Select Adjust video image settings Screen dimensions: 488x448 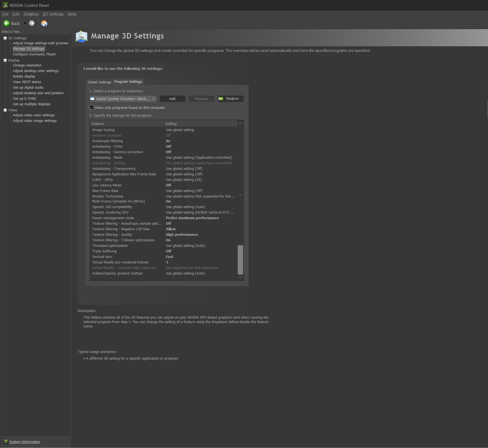[35, 121]
